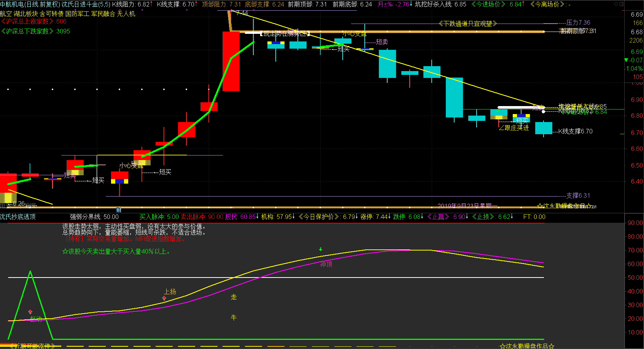Click the 2019年9月23日 date marker
The height and width of the screenshot is (349, 644).
point(467,206)
